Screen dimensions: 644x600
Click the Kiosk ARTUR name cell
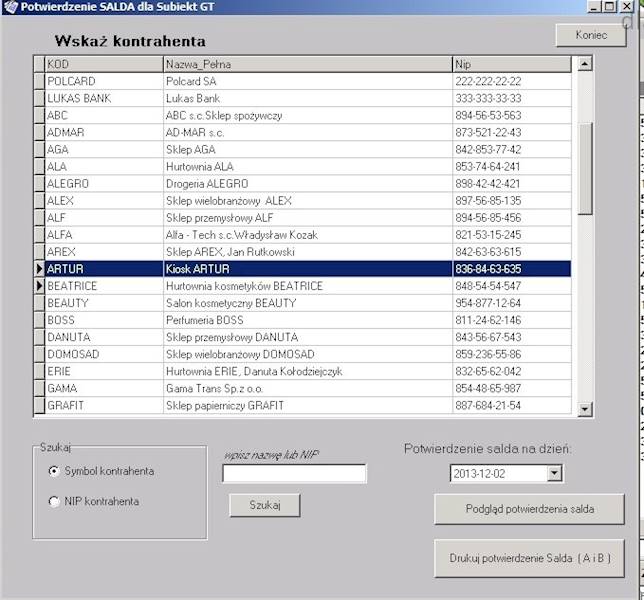[308, 269]
